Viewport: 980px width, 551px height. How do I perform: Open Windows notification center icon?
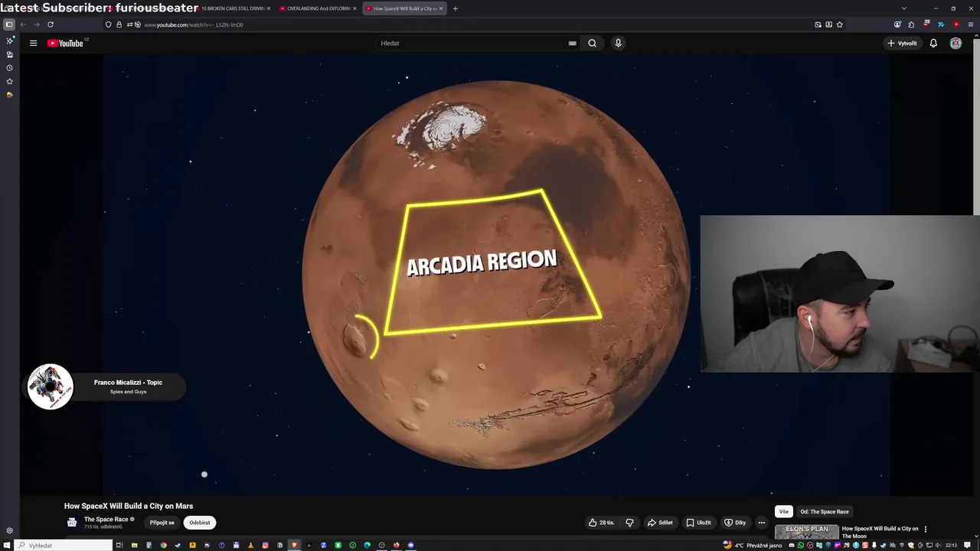coord(965,545)
